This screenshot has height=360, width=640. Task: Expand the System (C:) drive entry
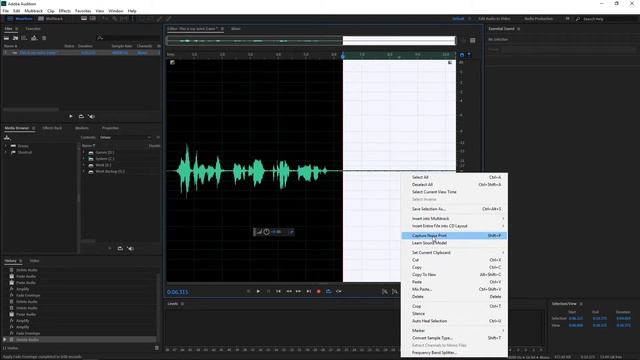[84, 158]
